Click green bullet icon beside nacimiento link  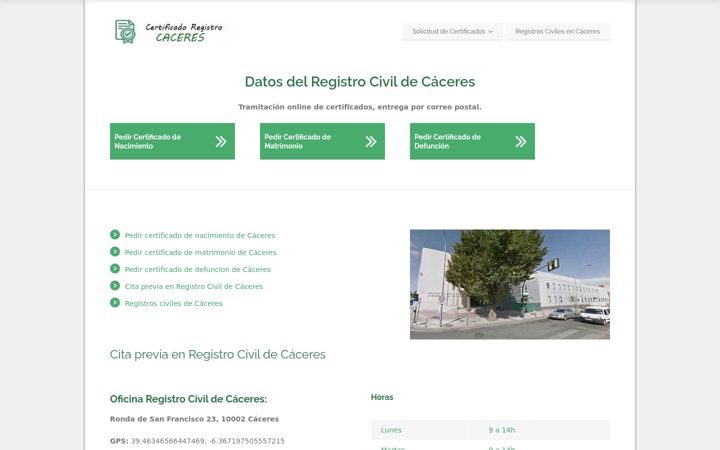pos(115,235)
